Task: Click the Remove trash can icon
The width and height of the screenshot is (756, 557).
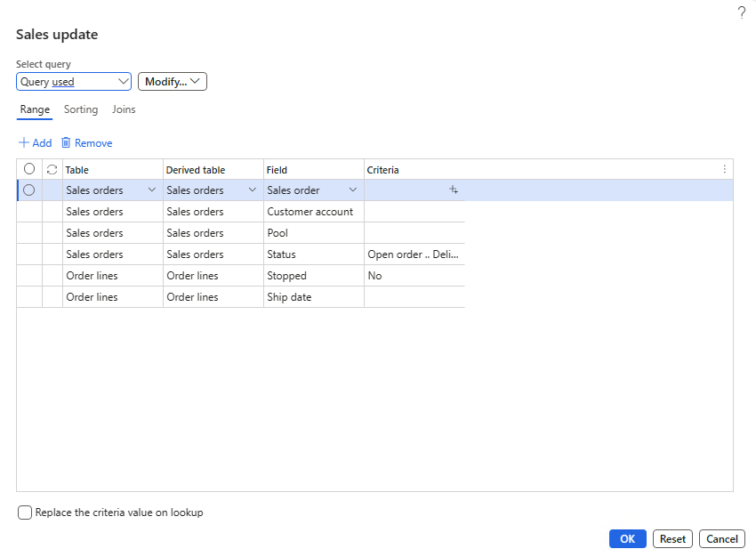Action: click(x=66, y=142)
